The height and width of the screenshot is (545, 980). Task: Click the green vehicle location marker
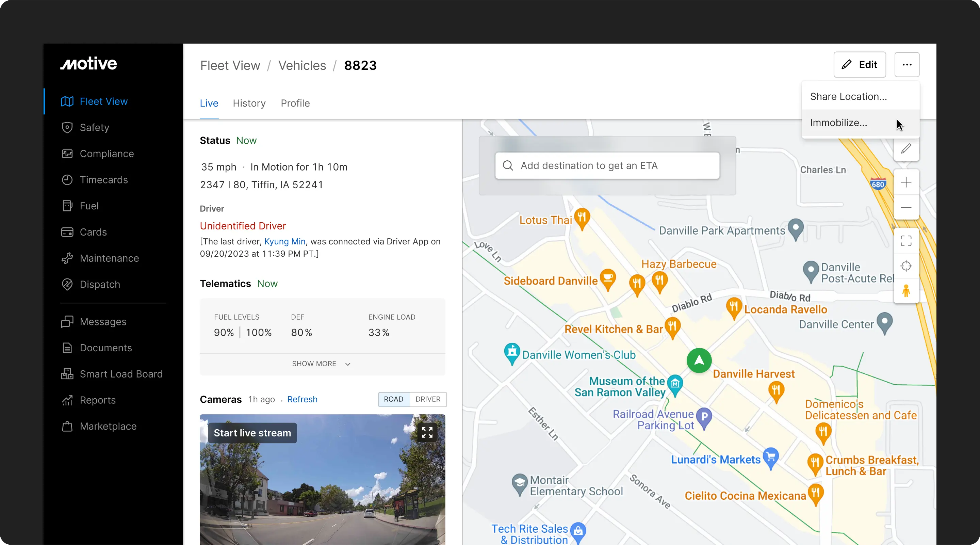point(699,360)
